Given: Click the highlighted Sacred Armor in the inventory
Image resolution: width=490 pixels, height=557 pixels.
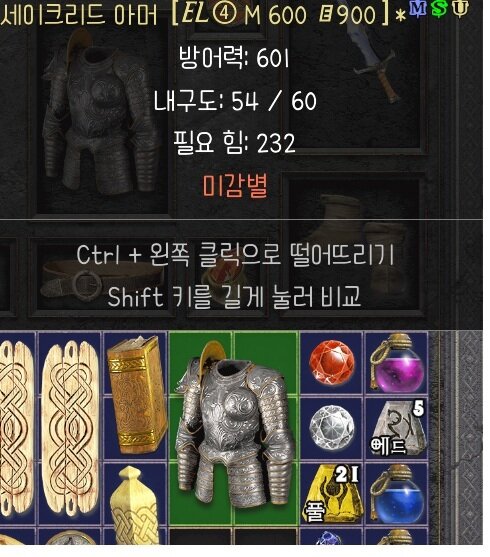Looking at the screenshot, I should pyautogui.click(x=234, y=428).
